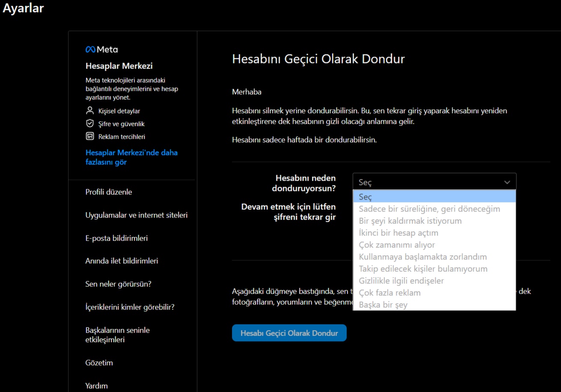561x392 pixels.
Task: Open Profili düzenle in sidebar
Action: pos(109,192)
